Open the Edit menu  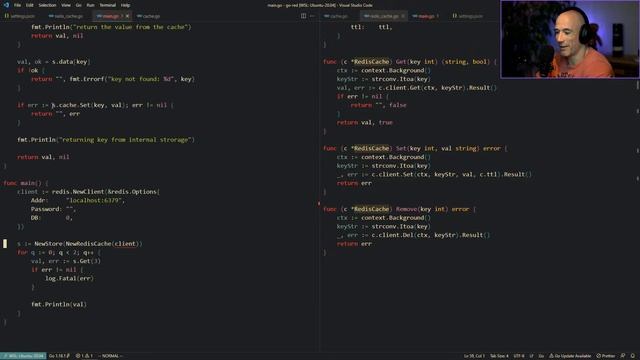pos(30,5)
